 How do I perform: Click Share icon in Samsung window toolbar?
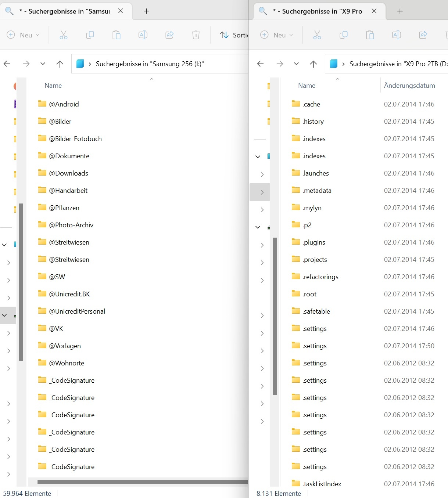(169, 35)
